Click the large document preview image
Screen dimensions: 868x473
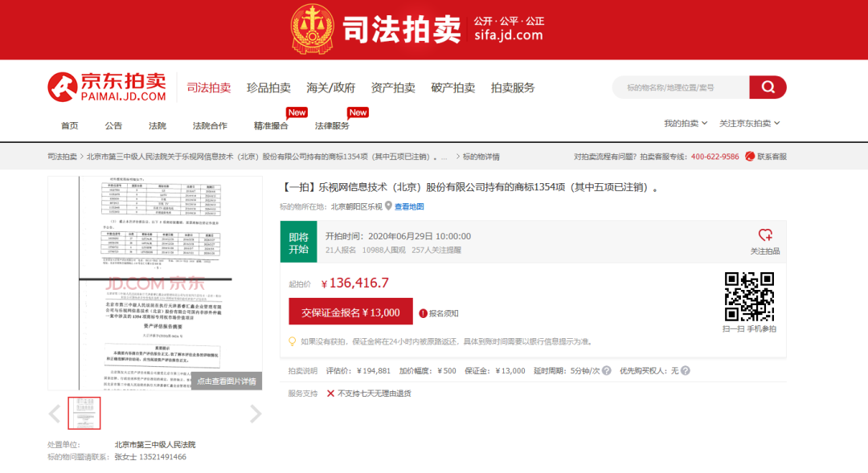tap(155, 283)
